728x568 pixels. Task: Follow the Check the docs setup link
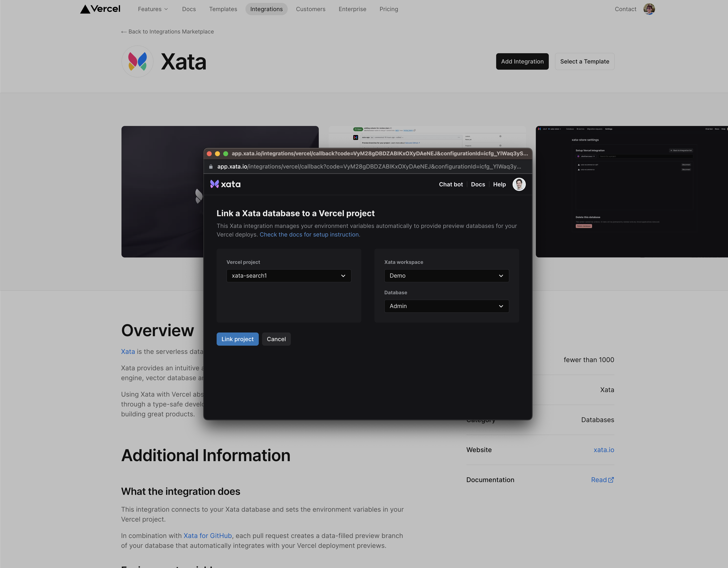[310, 235]
